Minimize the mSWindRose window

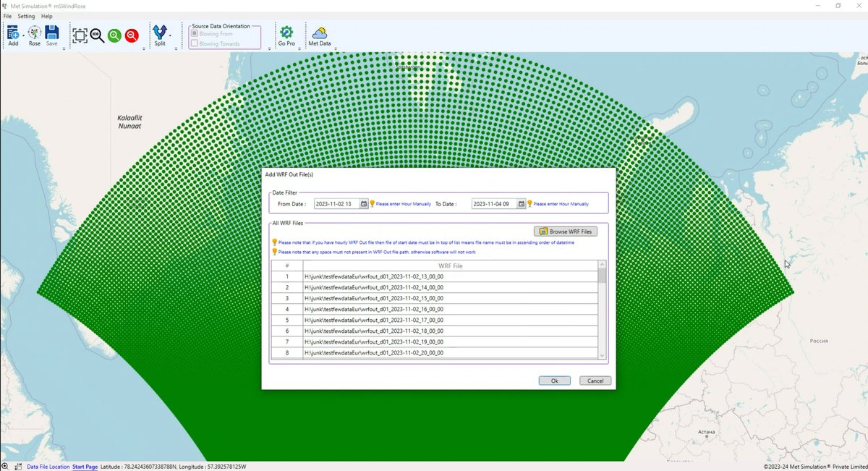817,5
